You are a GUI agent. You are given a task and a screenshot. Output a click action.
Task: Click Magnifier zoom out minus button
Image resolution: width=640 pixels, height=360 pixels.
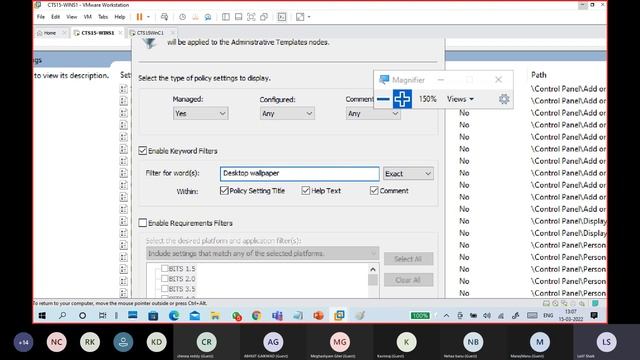click(x=383, y=99)
